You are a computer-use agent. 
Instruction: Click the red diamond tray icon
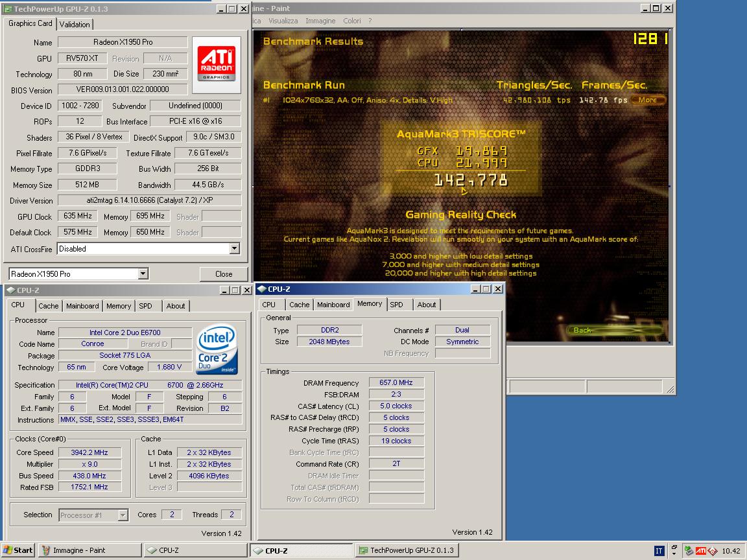coord(713,551)
